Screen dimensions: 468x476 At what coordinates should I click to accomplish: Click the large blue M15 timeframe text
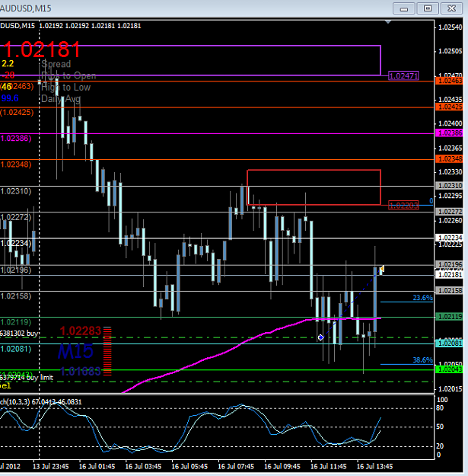[x=75, y=351]
